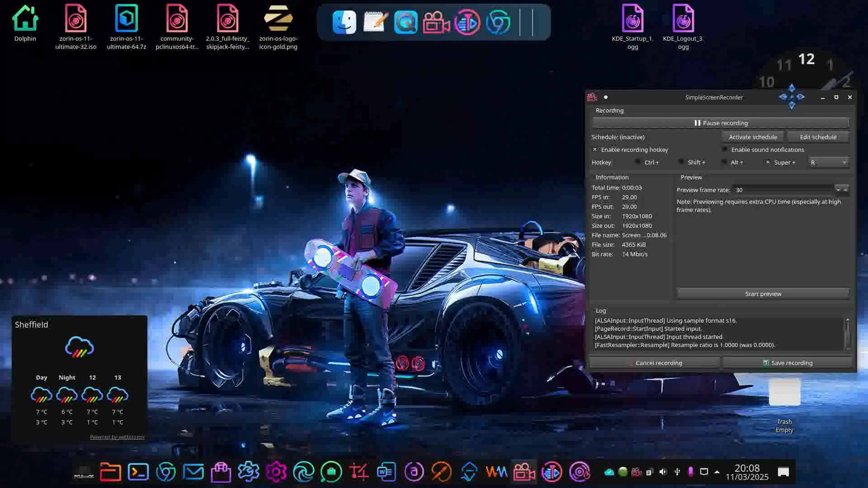Click Save recording button
The height and width of the screenshot is (488, 868).
788,363
